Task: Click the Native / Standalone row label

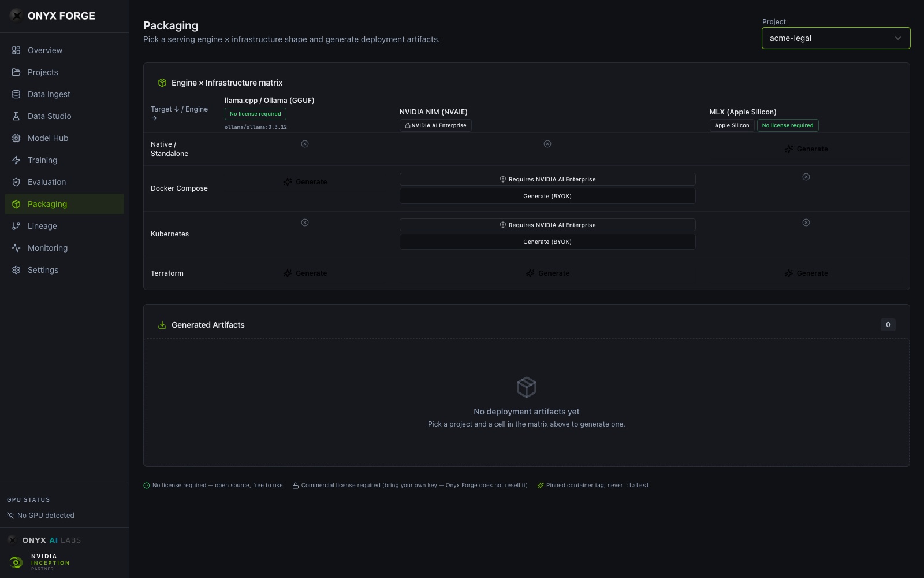Action: coord(169,149)
